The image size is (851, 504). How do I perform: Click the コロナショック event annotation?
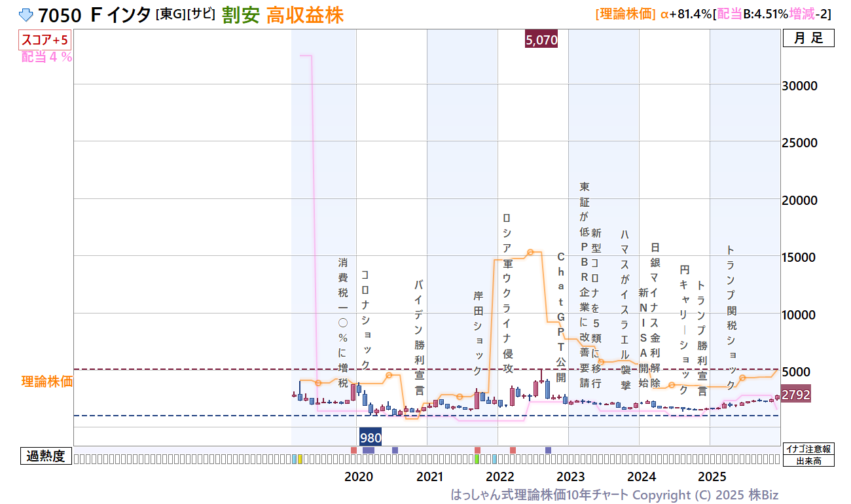click(365, 319)
